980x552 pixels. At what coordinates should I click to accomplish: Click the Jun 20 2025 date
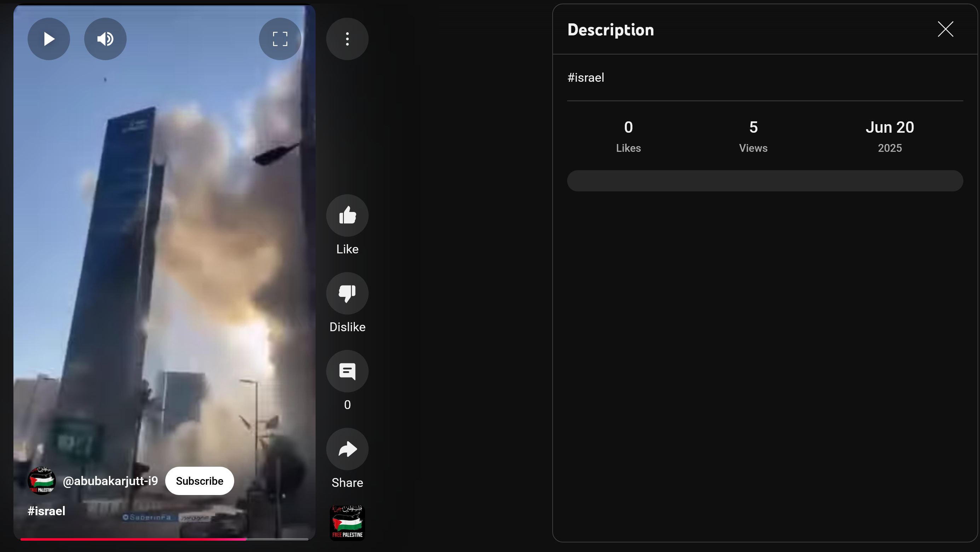pos(890,136)
